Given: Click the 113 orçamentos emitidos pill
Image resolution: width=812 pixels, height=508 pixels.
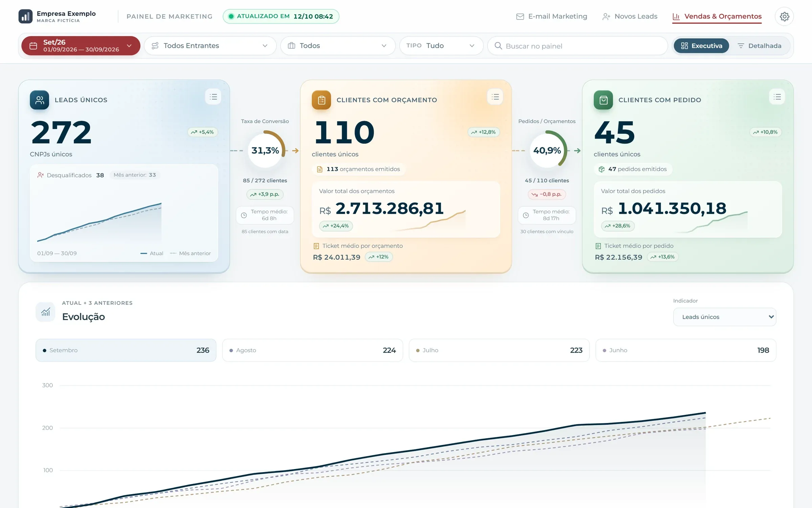Looking at the screenshot, I should [359, 169].
